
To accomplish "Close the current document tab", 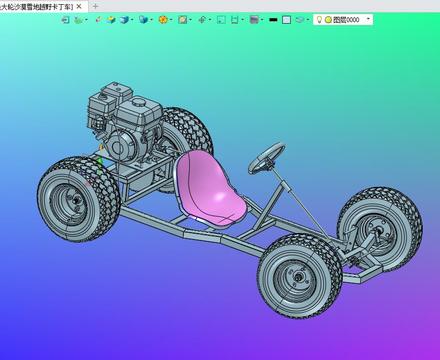I will click(79, 6).
